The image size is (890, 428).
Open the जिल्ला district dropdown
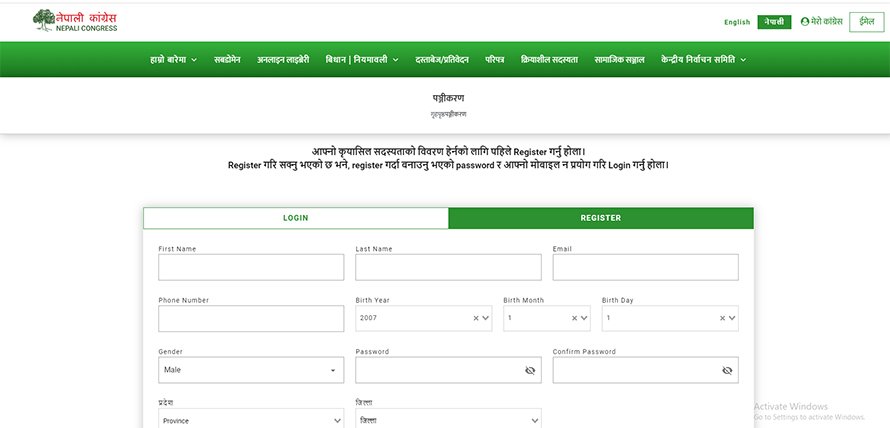[x=447, y=421]
